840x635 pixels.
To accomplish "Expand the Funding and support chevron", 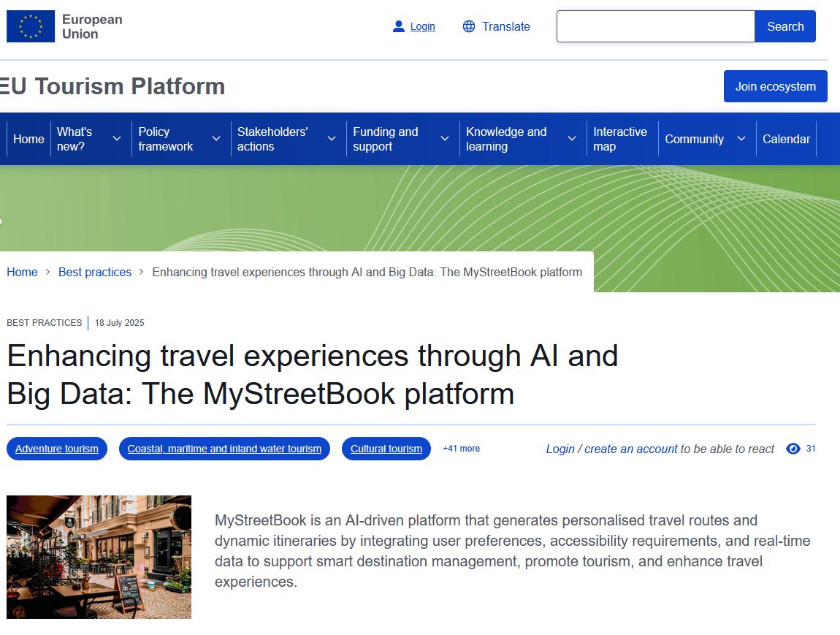I will tap(445, 138).
